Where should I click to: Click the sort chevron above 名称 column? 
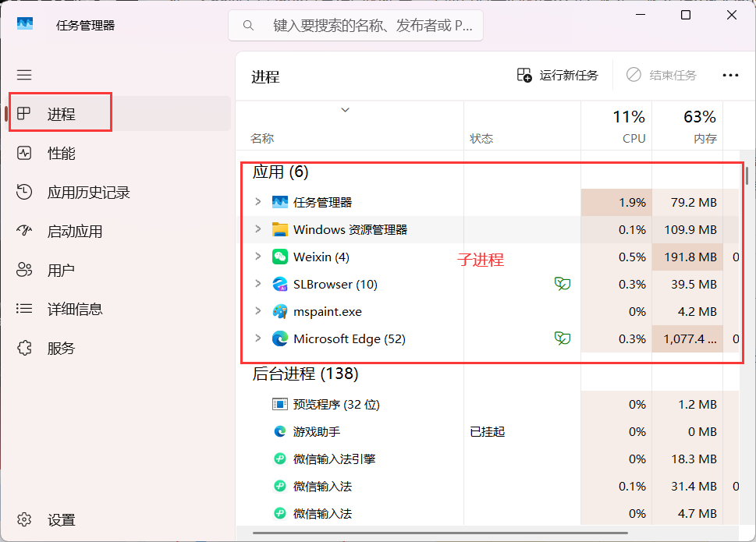(345, 110)
